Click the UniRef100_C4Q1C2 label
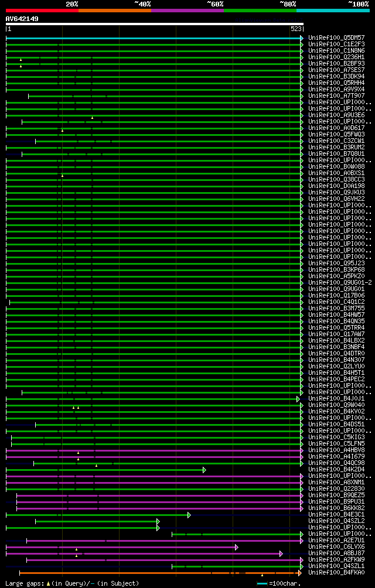The height and width of the screenshot is (588, 375). [336, 302]
